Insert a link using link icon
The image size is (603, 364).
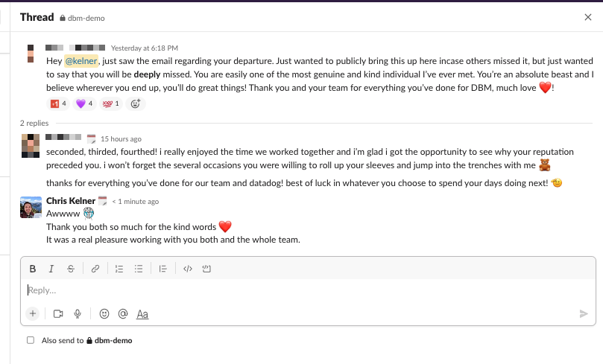click(x=95, y=269)
